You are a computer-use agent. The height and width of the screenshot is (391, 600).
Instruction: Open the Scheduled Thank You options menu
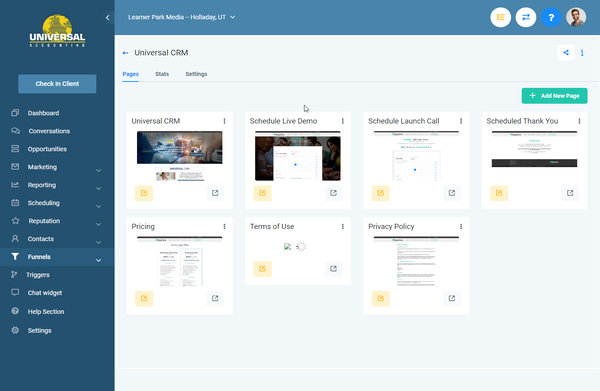point(579,121)
